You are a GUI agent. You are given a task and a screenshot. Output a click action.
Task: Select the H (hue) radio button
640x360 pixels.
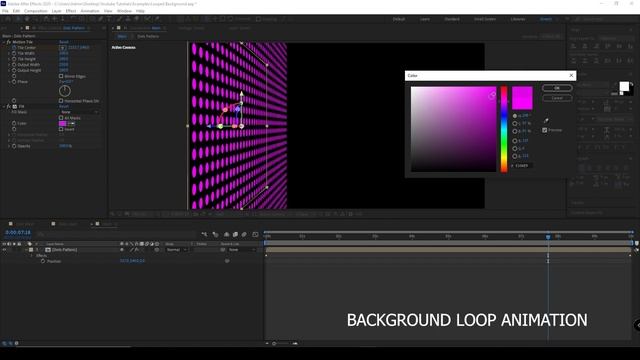click(x=515, y=116)
